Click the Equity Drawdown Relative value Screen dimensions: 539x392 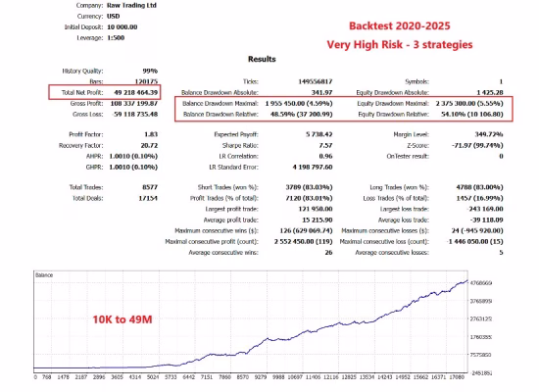point(472,114)
